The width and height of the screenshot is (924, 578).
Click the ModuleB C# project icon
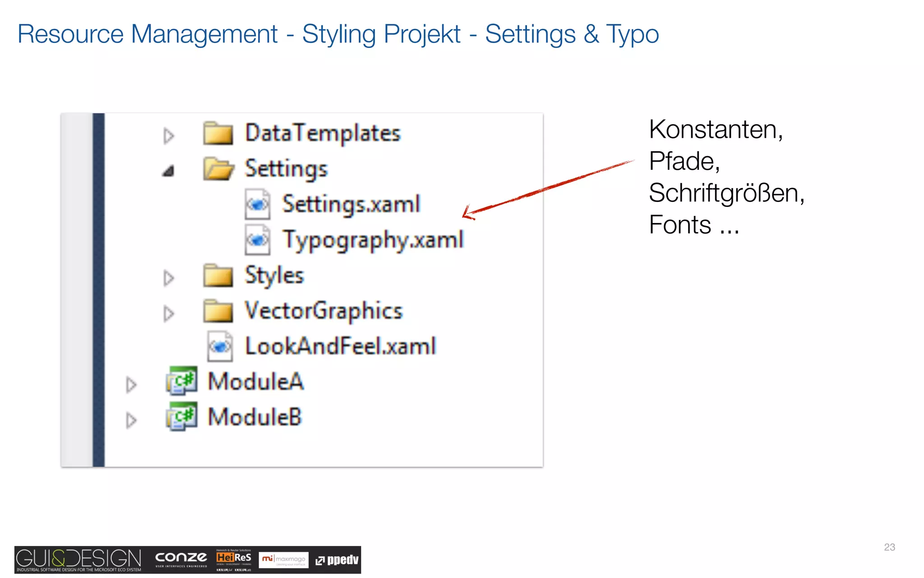(181, 416)
